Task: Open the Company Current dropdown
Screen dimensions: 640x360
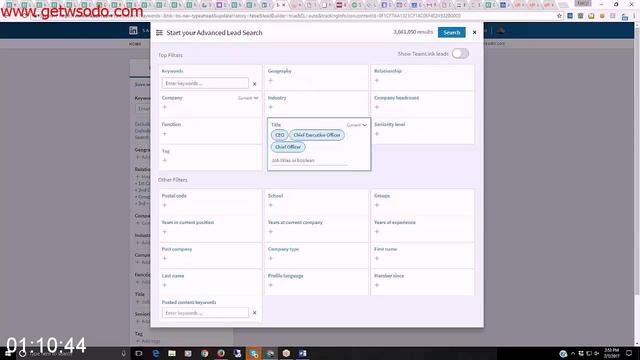Action: tap(248, 98)
